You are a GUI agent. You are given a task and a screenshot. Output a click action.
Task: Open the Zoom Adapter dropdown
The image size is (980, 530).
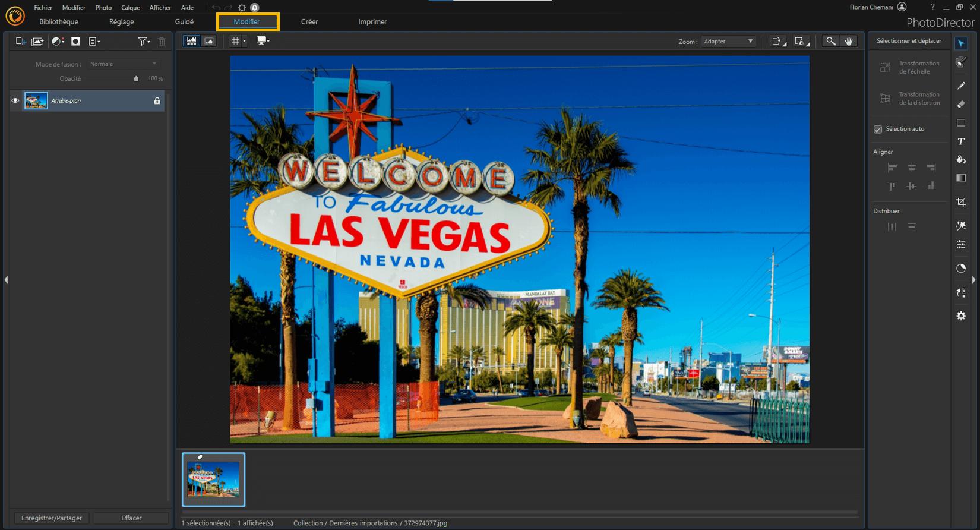728,42
